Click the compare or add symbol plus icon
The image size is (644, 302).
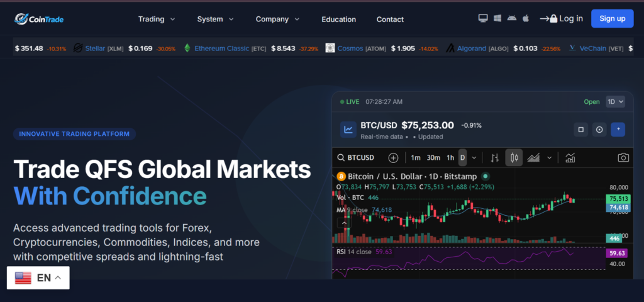click(x=393, y=158)
